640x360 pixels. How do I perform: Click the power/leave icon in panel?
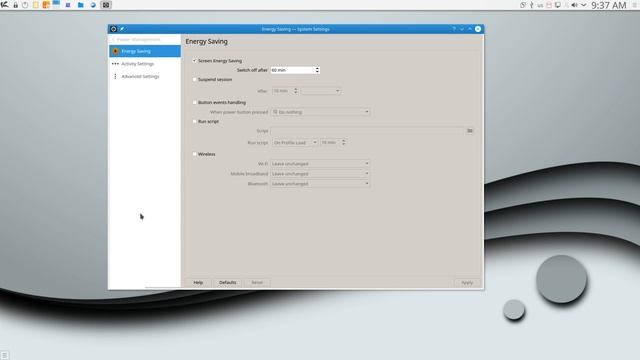point(25,5)
